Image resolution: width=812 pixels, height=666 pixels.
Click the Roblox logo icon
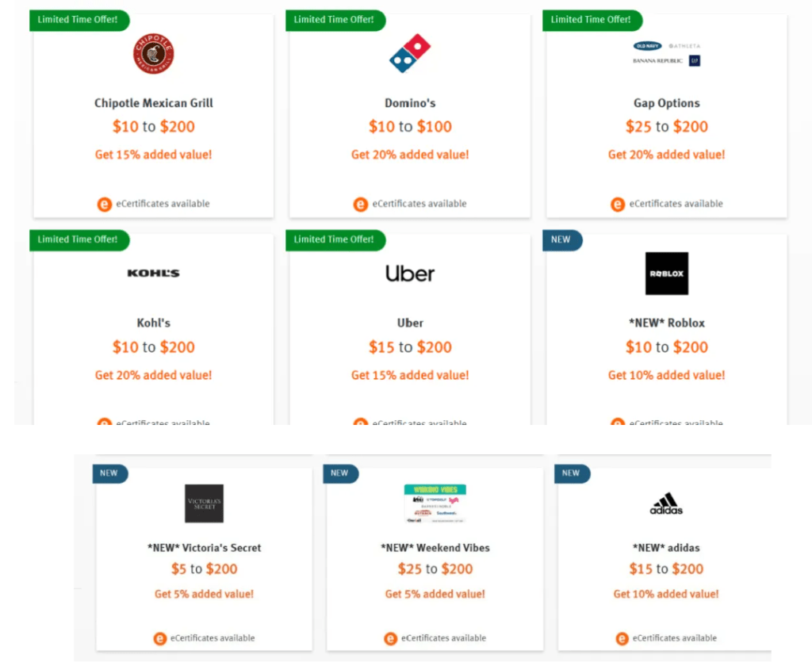click(666, 274)
